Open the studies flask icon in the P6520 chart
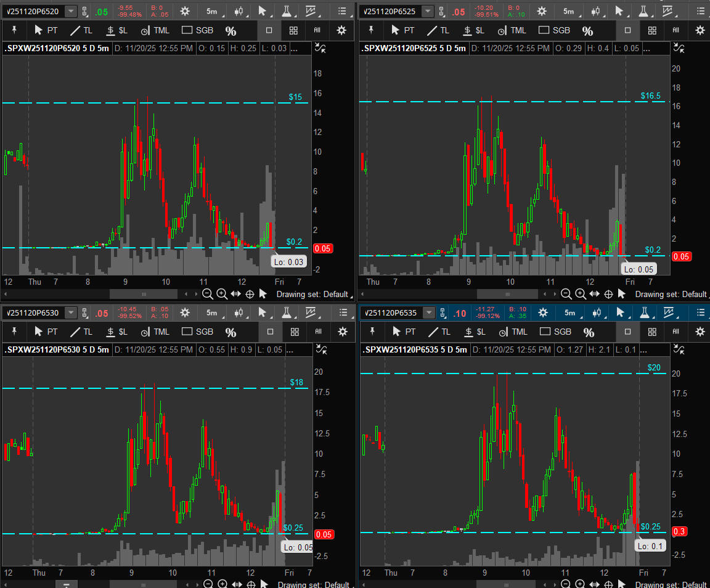The height and width of the screenshot is (588, 710). (x=287, y=11)
